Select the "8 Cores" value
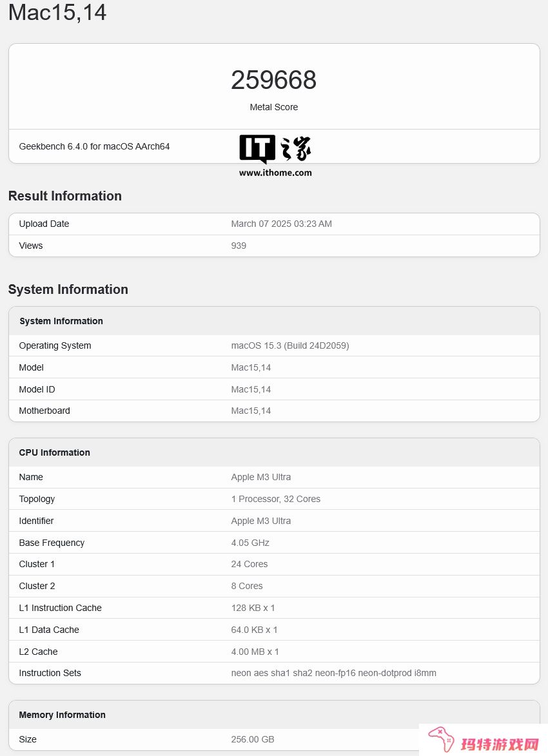 [247, 586]
